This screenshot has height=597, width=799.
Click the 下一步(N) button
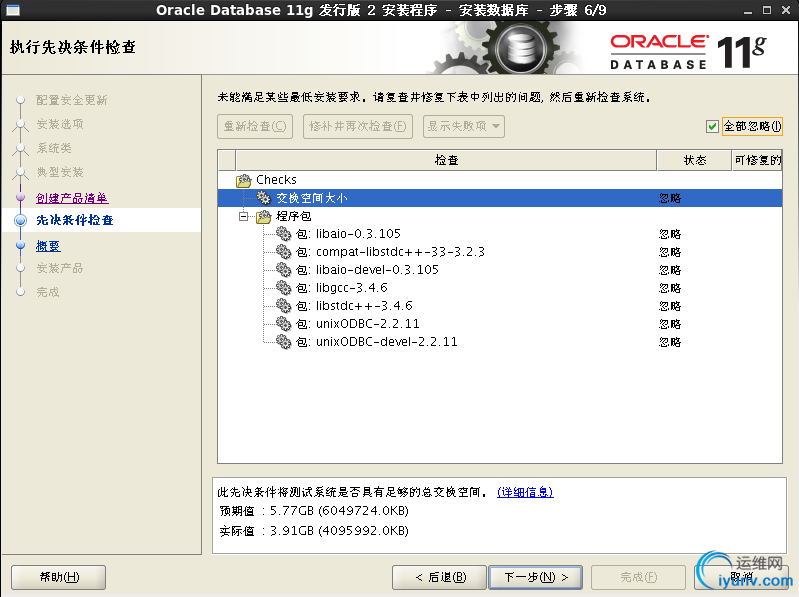pyautogui.click(x=536, y=577)
